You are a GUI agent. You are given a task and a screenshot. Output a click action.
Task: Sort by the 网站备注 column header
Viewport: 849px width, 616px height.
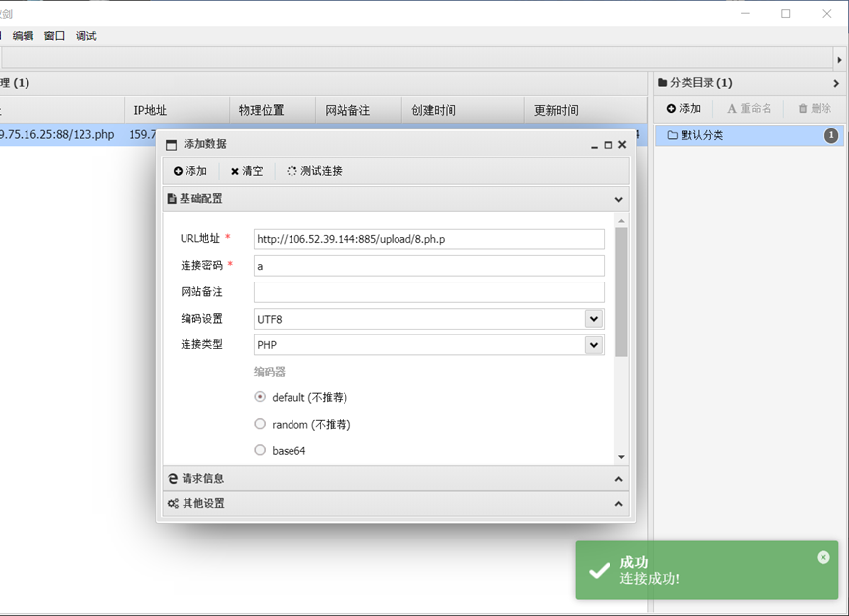point(358,110)
